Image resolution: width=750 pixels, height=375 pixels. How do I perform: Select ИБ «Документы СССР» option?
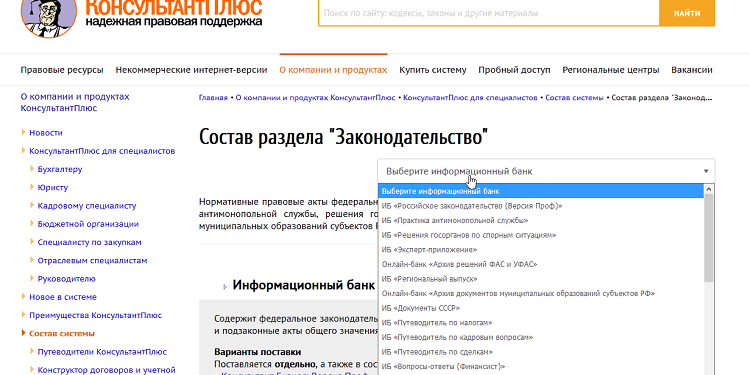541,308
